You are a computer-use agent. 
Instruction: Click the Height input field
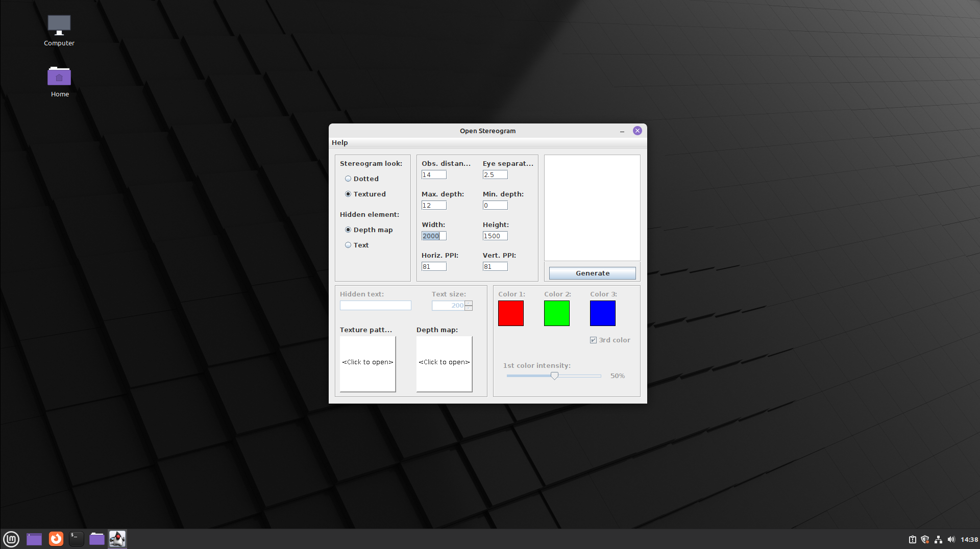coord(495,236)
